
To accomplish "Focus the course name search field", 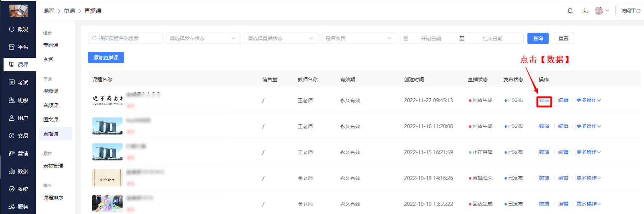I will tap(125, 38).
